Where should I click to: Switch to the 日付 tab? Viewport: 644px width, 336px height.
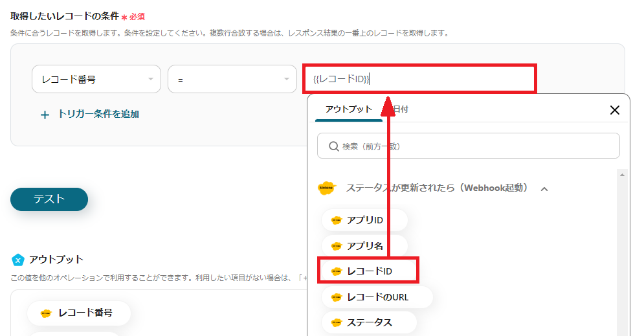click(x=400, y=109)
